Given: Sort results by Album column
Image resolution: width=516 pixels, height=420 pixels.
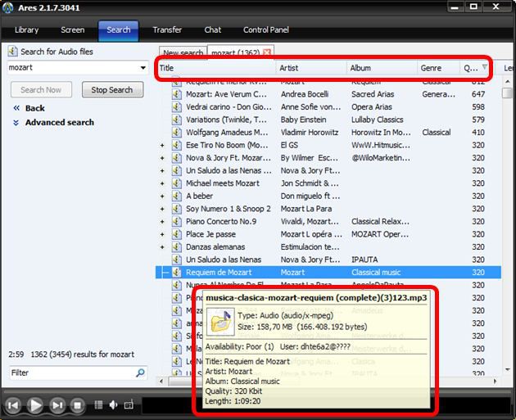Looking at the screenshot, I should [382, 68].
